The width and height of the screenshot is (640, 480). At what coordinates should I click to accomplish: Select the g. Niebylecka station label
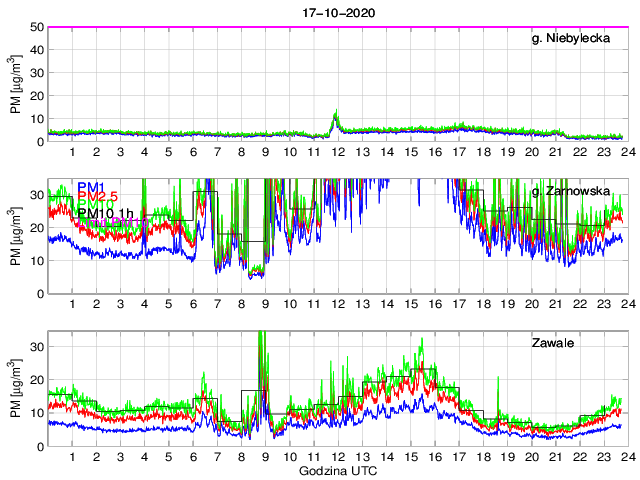click(579, 39)
